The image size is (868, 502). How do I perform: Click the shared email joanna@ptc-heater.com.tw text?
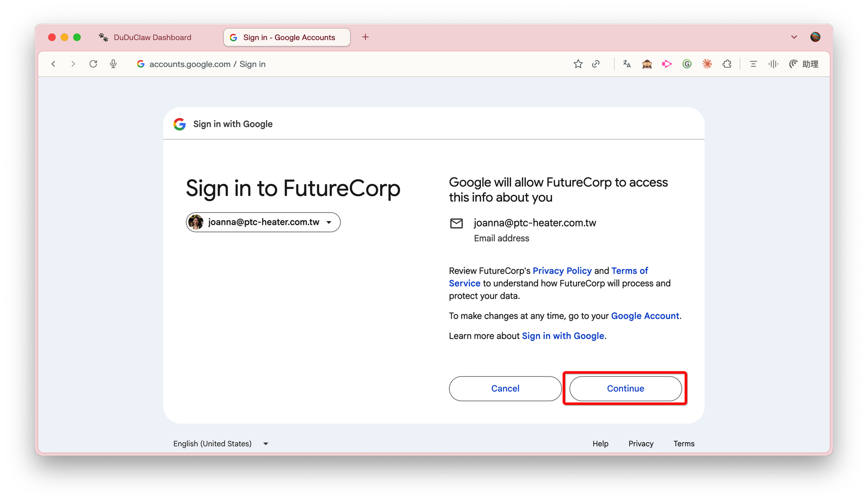(535, 223)
